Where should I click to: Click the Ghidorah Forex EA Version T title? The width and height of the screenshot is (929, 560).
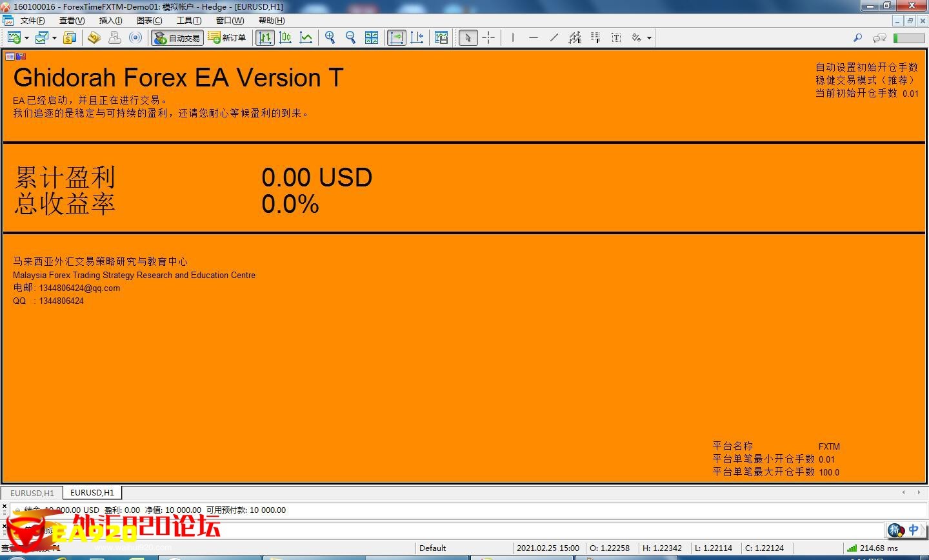click(x=178, y=78)
